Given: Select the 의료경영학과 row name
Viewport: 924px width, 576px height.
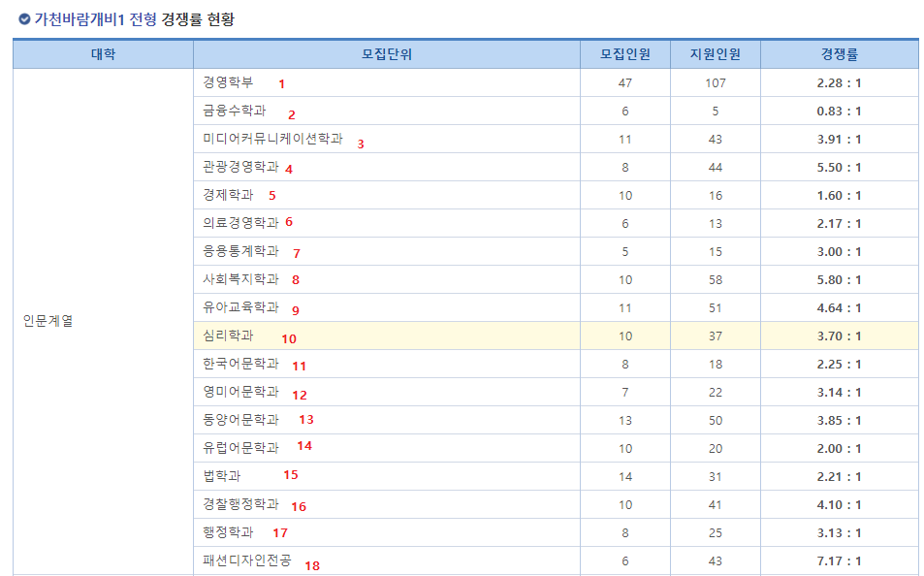Looking at the screenshot, I should 240,223.
